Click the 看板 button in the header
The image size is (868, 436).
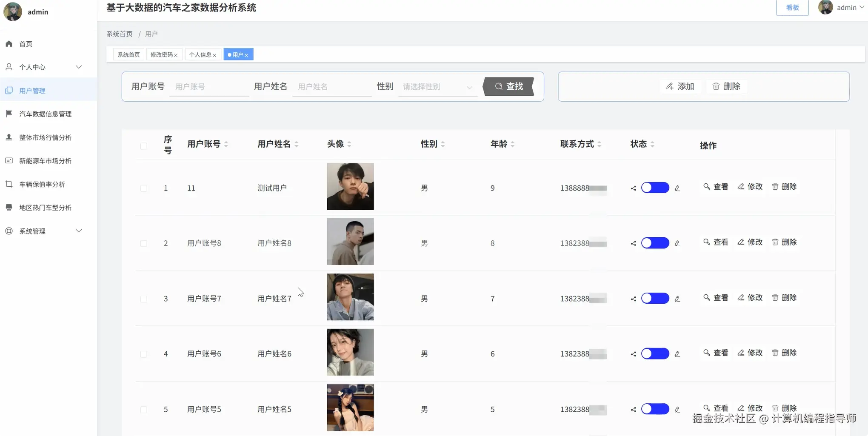pyautogui.click(x=792, y=8)
